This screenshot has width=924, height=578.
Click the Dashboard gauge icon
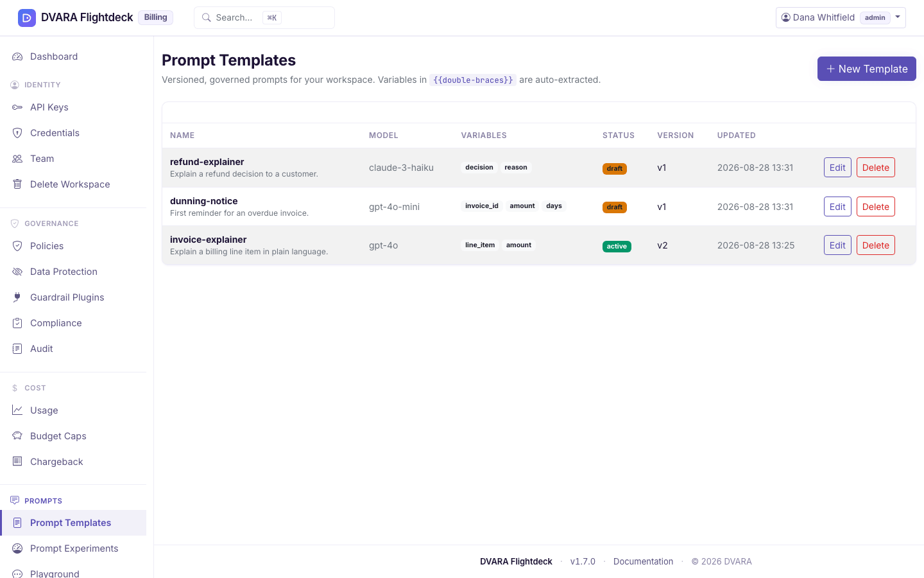(x=17, y=57)
